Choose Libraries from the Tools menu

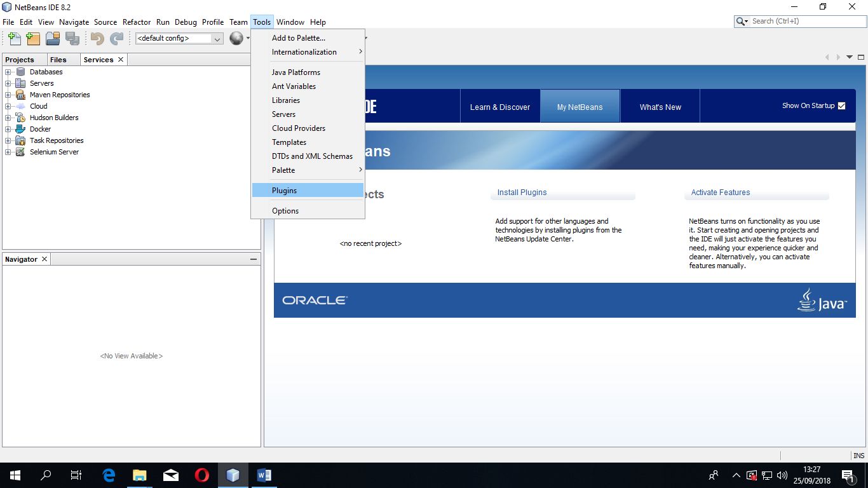[x=308, y=100]
